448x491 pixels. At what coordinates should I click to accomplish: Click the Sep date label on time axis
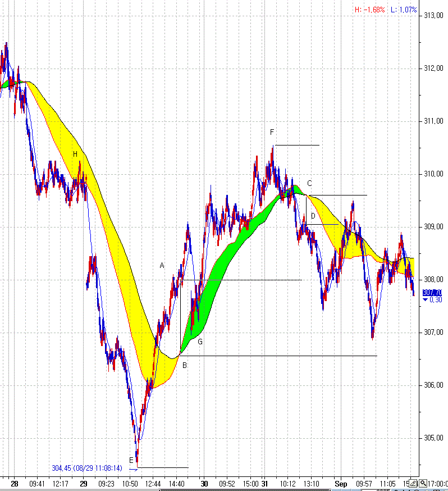tap(341, 483)
